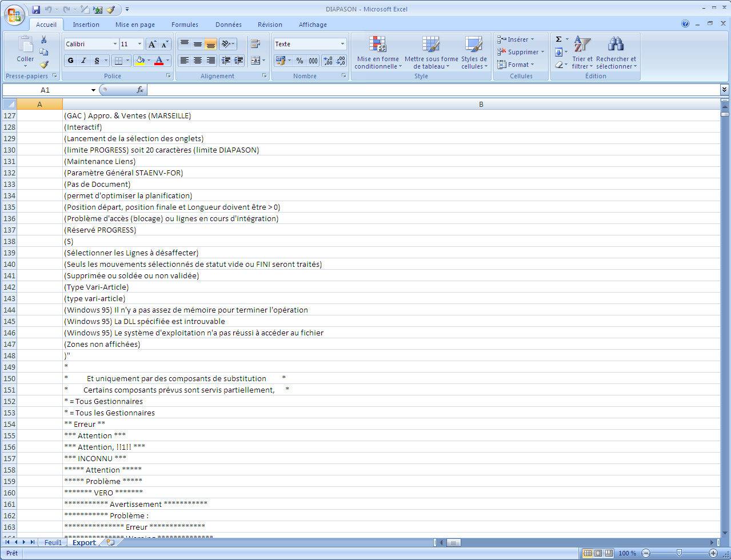Click the AutoSum sigma icon

(558, 39)
